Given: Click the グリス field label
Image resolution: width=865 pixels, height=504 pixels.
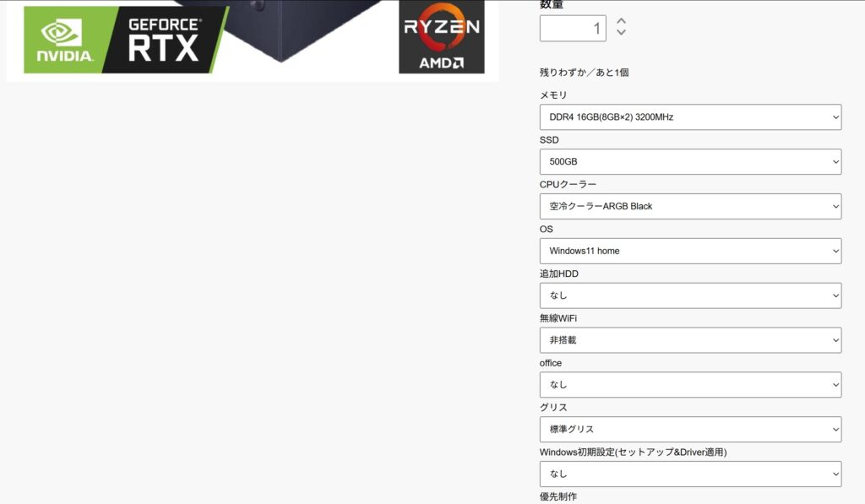Looking at the screenshot, I should click(x=553, y=408).
